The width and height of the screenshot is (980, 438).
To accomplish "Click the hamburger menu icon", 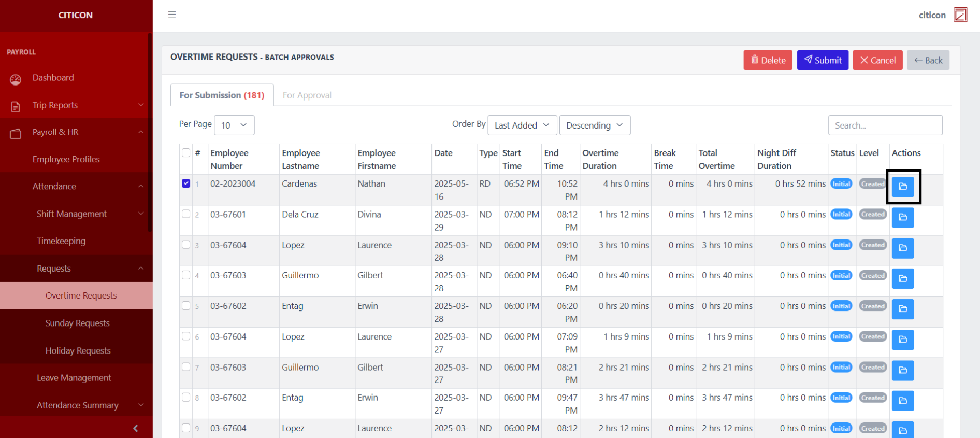I will (172, 15).
